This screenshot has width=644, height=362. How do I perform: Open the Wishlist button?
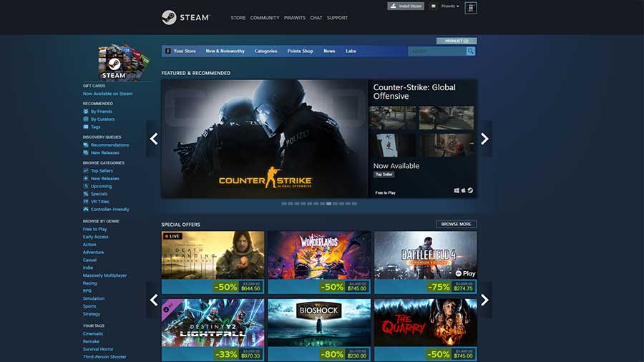coord(457,41)
